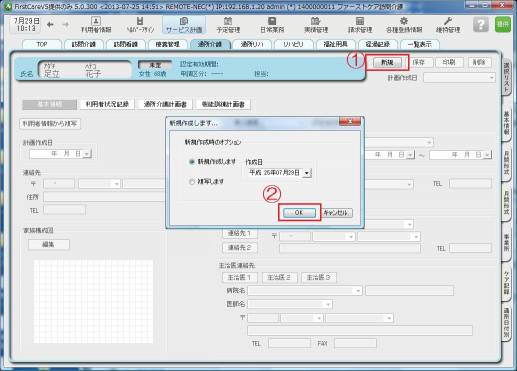Select the 主治医２ button
Viewport: 517px width, 371px height.
click(x=279, y=277)
